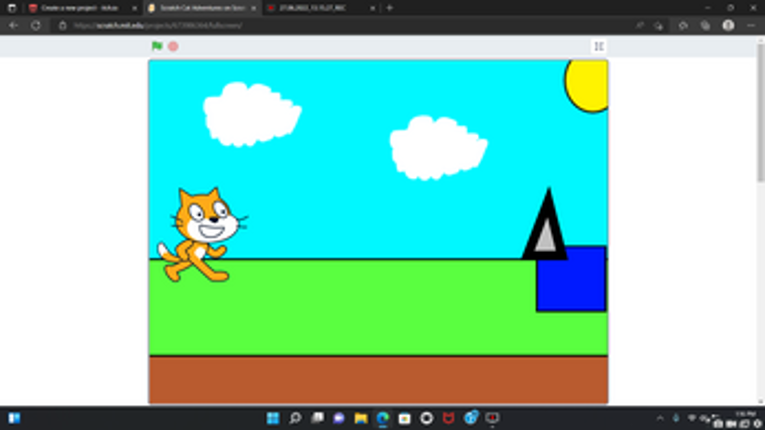Open the Widgets panel icon
Image resolution: width=765 pixels, height=430 pixels.
pyautogui.click(x=14, y=418)
